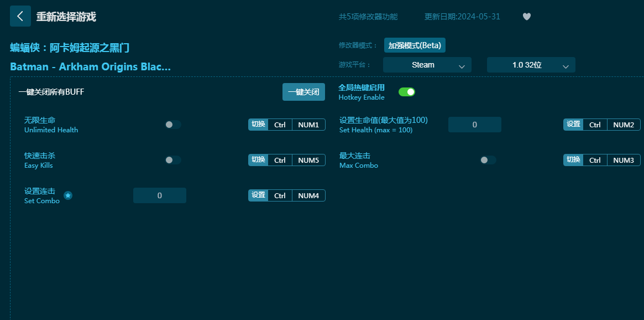
Task: Click 设置 button for Set Health
Action: click(573, 125)
